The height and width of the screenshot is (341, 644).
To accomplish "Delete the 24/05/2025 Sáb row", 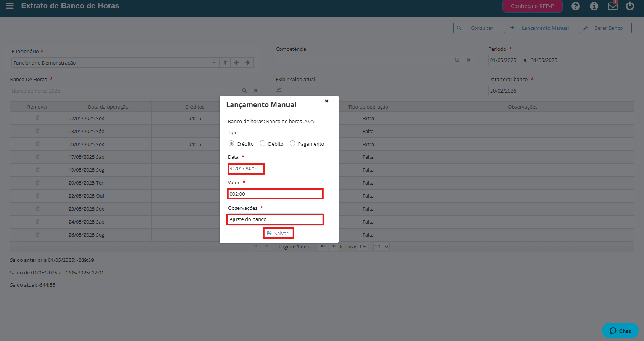I will point(37,222).
